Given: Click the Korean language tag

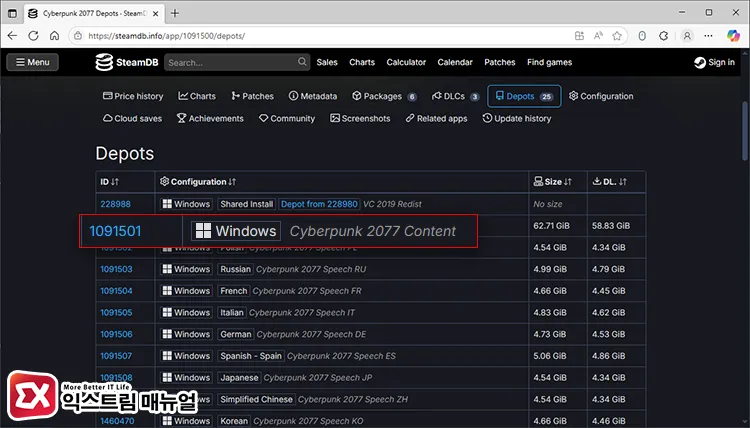Looking at the screenshot, I should (234, 421).
